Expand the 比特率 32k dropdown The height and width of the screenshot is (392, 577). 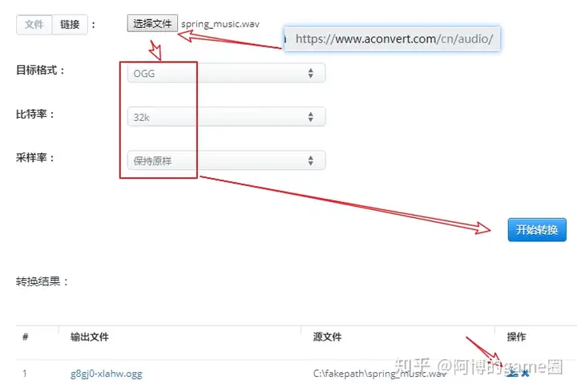pyautogui.click(x=226, y=117)
